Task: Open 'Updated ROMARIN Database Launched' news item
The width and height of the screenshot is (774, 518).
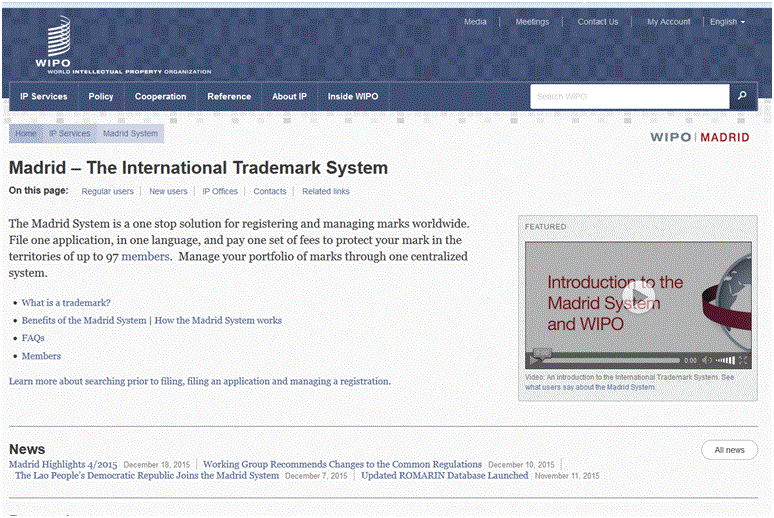Action: [x=445, y=476]
